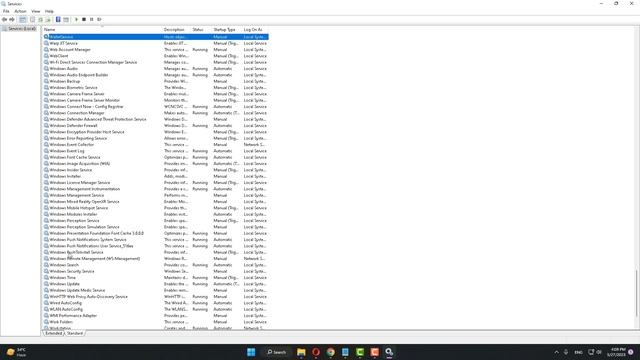Open the File menu
This screenshot has width=640, height=360.
(x=6, y=11)
